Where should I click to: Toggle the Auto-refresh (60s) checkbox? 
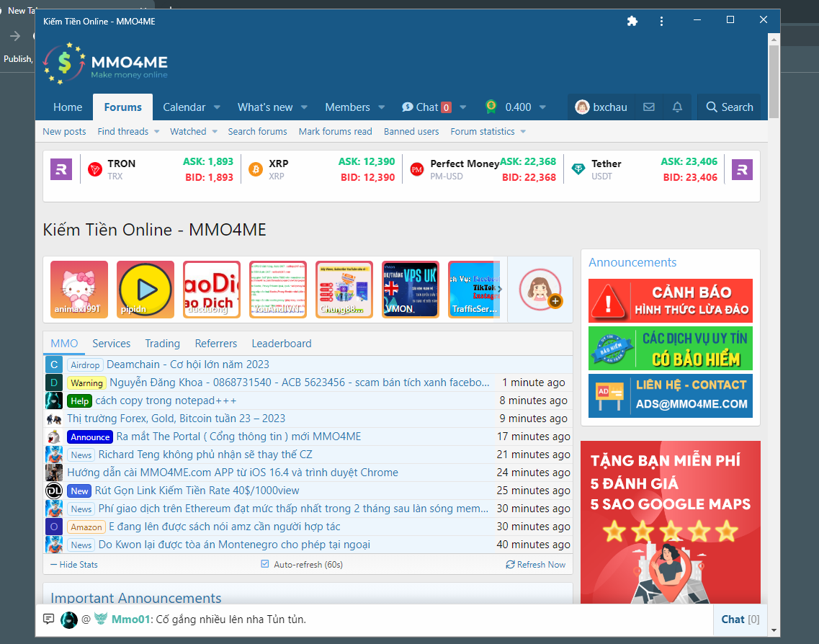pyautogui.click(x=265, y=564)
